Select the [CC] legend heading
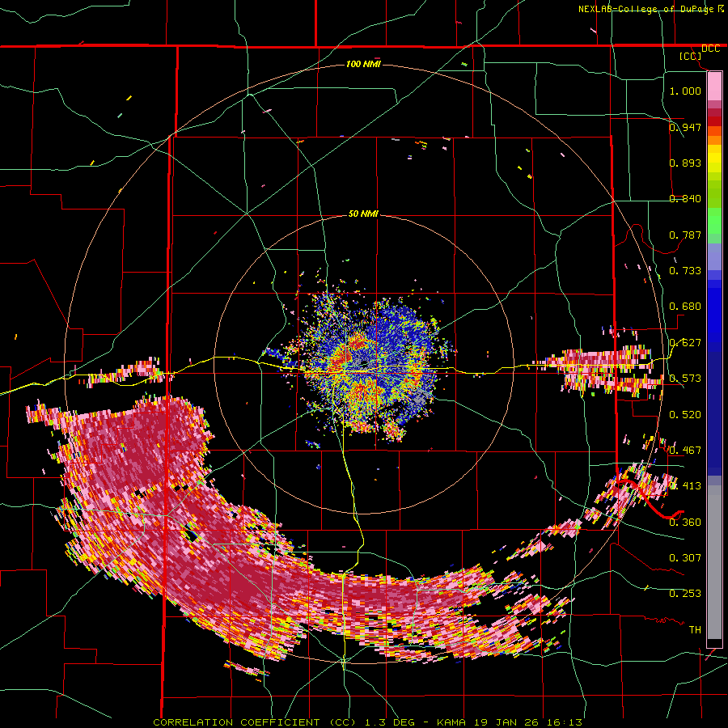This screenshot has height=728, width=728. point(690,56)
